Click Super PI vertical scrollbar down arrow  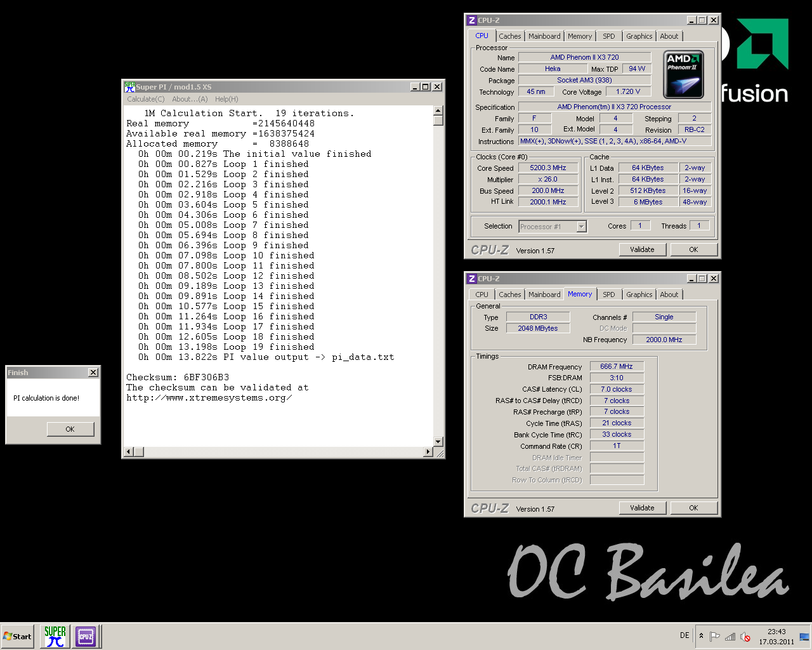pyautogui.click(x=438, y=442)
